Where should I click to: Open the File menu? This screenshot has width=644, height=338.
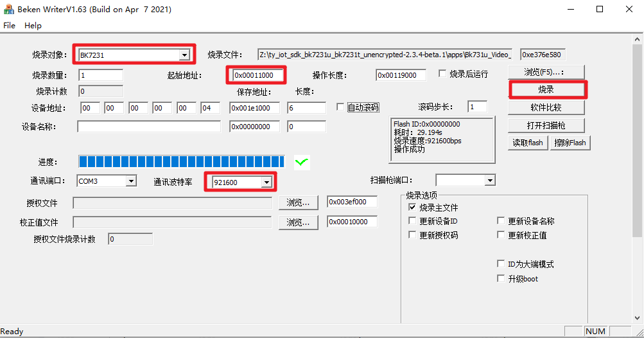point(9,26)
